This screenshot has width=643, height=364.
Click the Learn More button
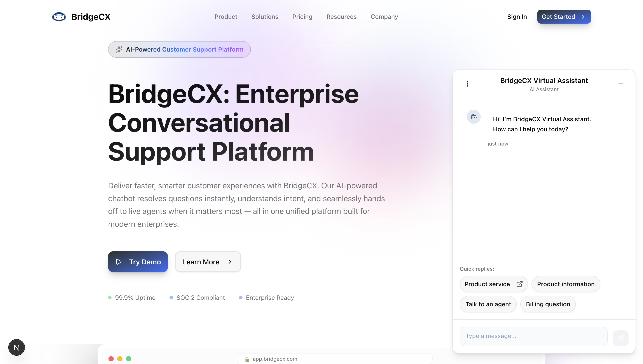[x=208, y=262]
